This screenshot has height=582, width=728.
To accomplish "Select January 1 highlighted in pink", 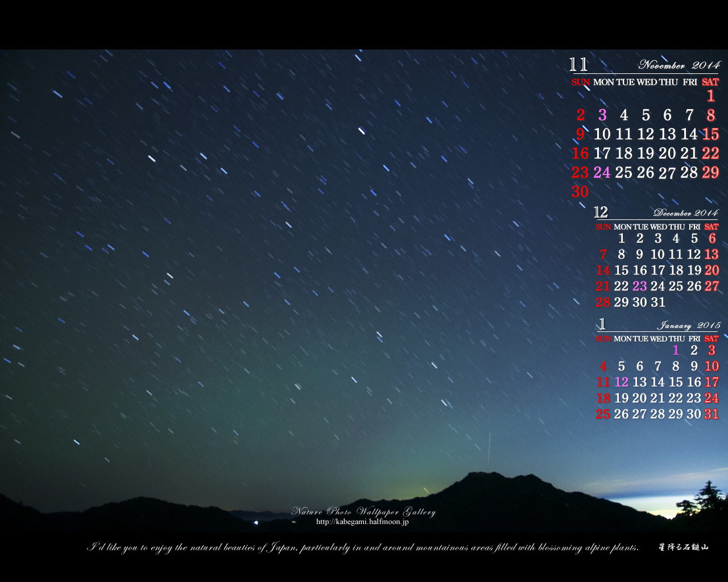I will (676, 350).
